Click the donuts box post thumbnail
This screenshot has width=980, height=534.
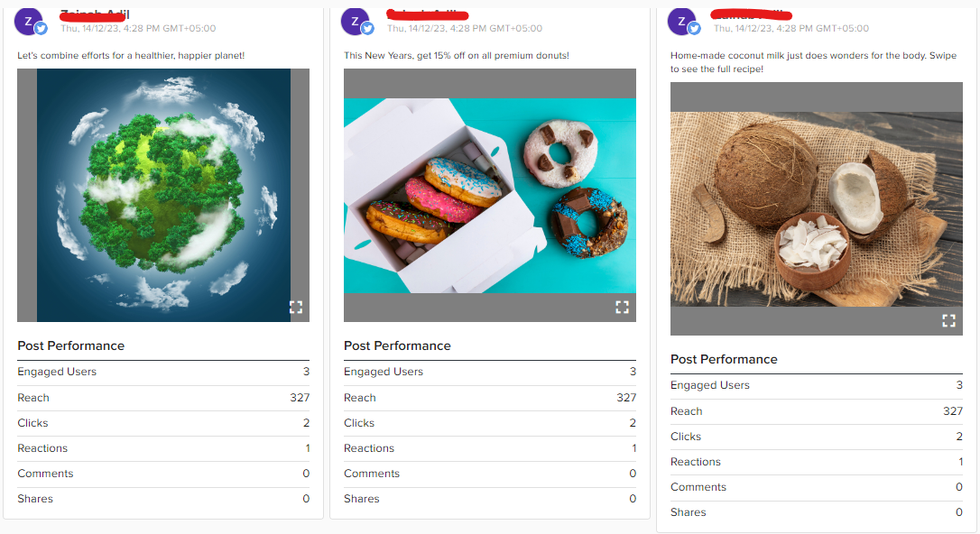(x=489, y=194)
